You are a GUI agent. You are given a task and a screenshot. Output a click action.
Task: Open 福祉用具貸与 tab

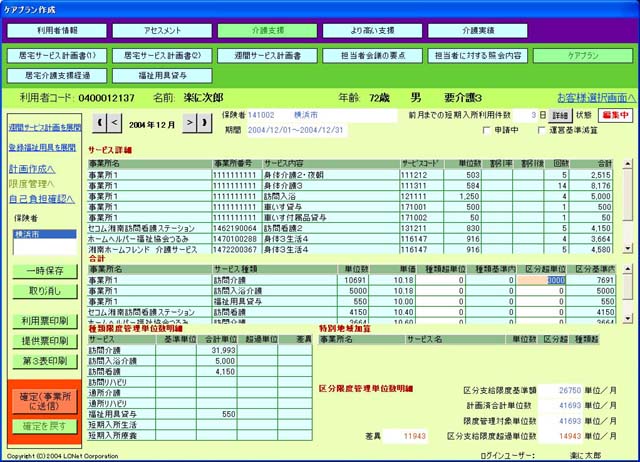coord(162,76)
